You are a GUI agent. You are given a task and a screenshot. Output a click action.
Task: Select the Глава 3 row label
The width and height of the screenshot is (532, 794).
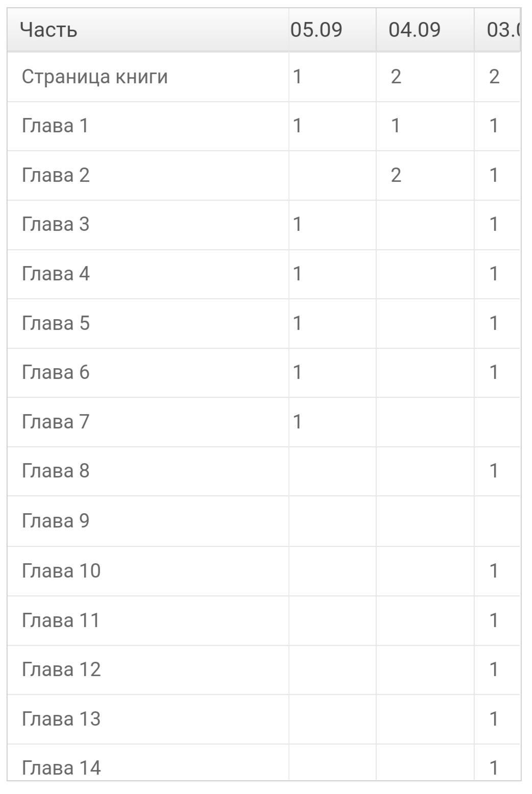(x=56, y=224)
